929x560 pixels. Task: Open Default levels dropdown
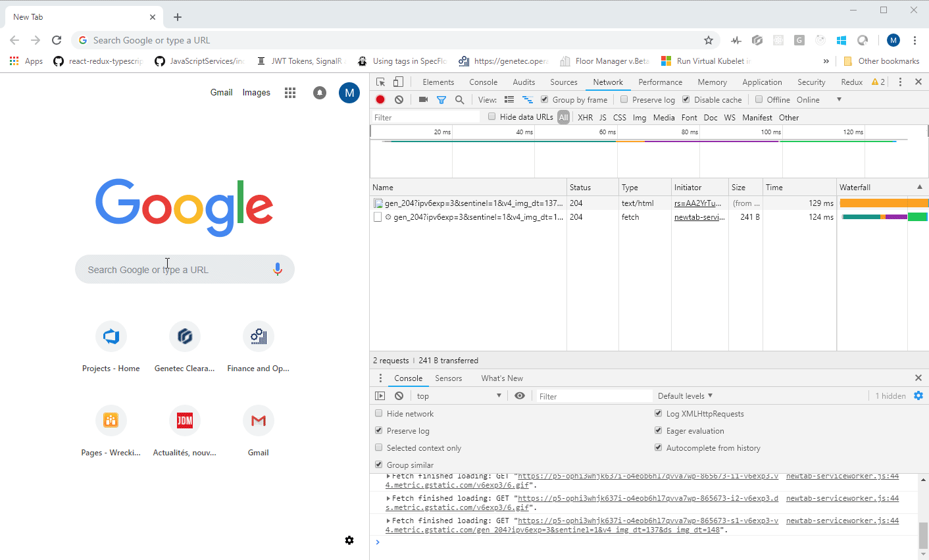tap(685, 396)
